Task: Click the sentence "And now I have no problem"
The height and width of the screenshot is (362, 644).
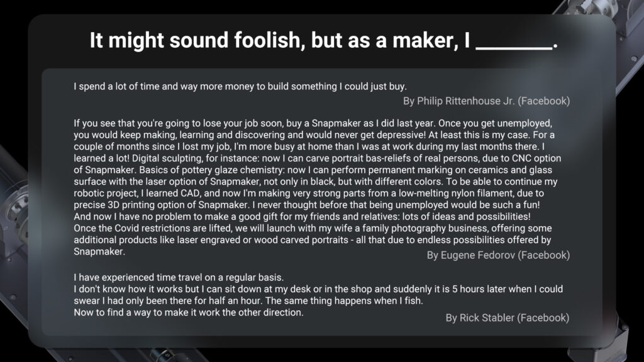Action: (189, 217)
